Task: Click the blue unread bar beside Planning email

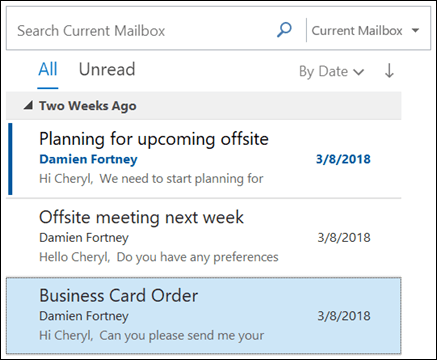Action: [10, 159]
